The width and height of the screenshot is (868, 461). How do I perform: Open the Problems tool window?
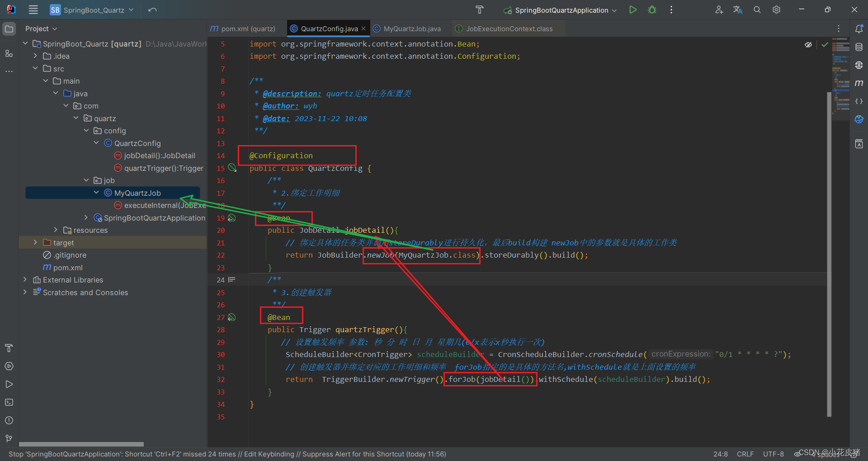click(x=9, y=420)
